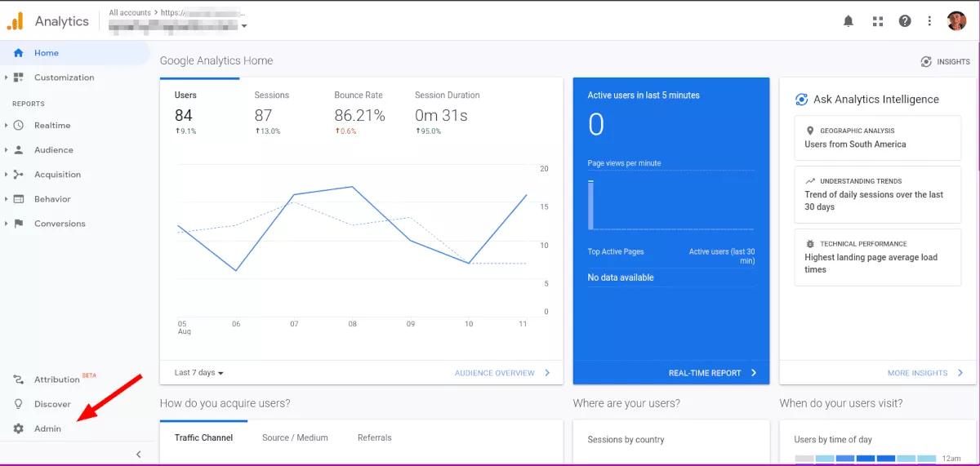Open Users from South America insight

pos(878,138)
